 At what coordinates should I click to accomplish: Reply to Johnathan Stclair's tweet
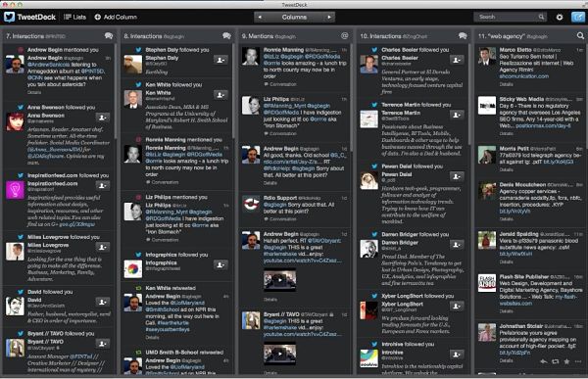click(544, 361)
